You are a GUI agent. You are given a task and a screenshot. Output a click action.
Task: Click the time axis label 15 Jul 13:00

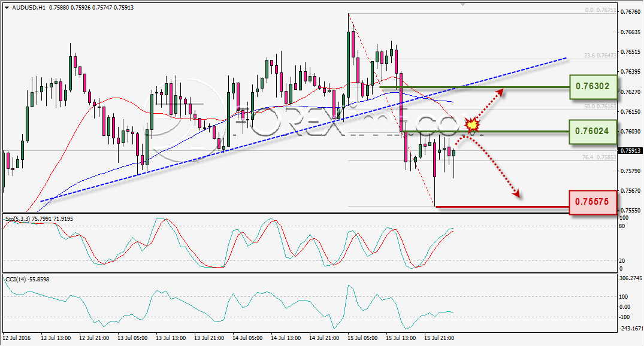[401, 338]
